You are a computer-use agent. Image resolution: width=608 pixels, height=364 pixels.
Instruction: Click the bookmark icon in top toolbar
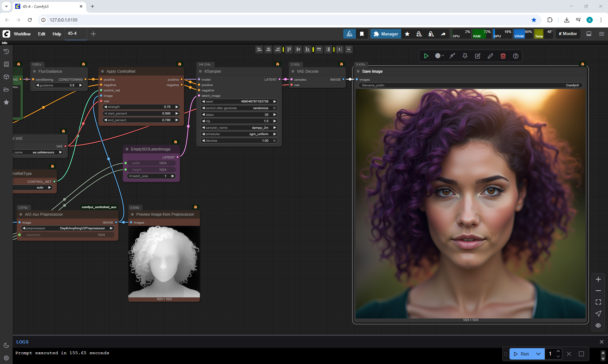coord(362,34)
